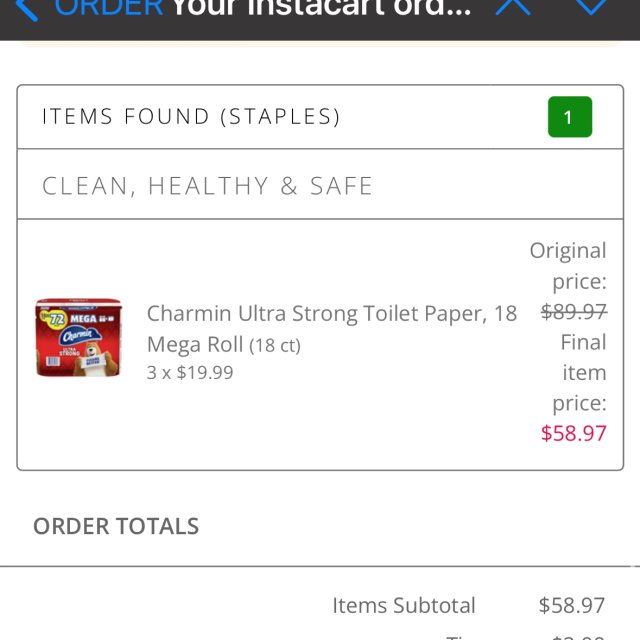The image size is (640, 640).
Task: Tap the 'Final item price:' label
Action: tap(579, 372)
